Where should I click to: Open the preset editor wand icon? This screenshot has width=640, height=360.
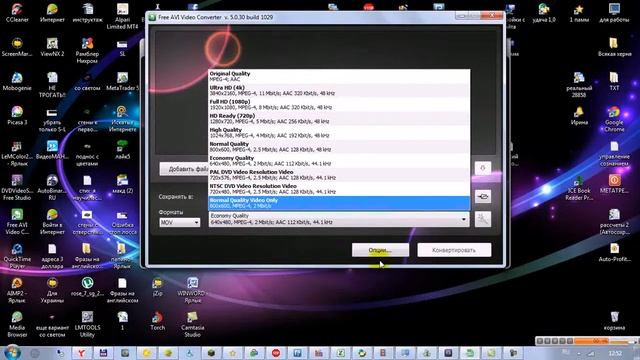[483, 219]
